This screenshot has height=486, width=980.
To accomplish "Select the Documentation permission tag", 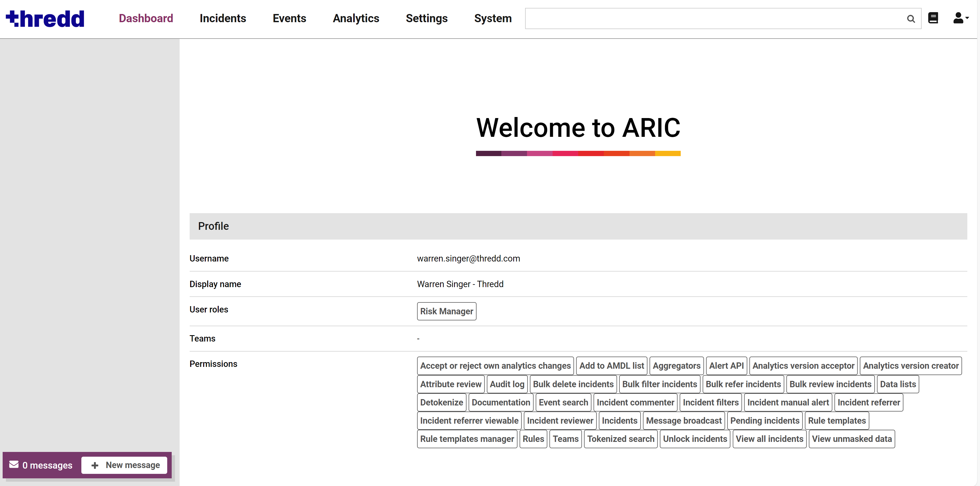I will [x=501, y=402].
